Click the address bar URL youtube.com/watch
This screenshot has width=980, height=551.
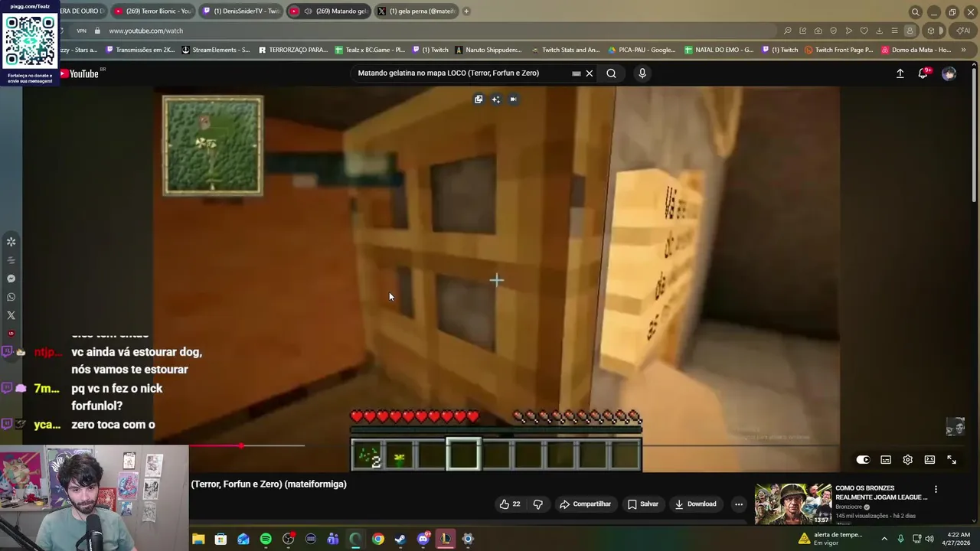(146, 31)
